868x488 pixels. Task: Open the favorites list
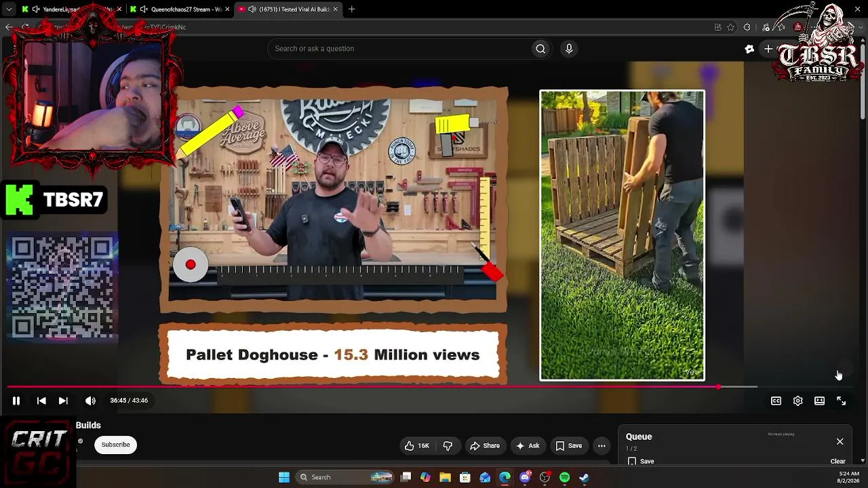point(782,27)
